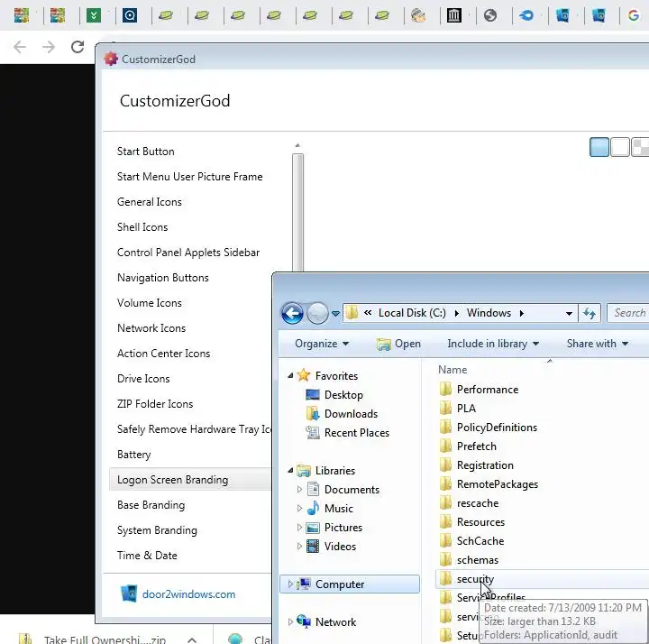649x644 pixels.
Task: Click the browser forward arrow
Action: click(49, 47)
